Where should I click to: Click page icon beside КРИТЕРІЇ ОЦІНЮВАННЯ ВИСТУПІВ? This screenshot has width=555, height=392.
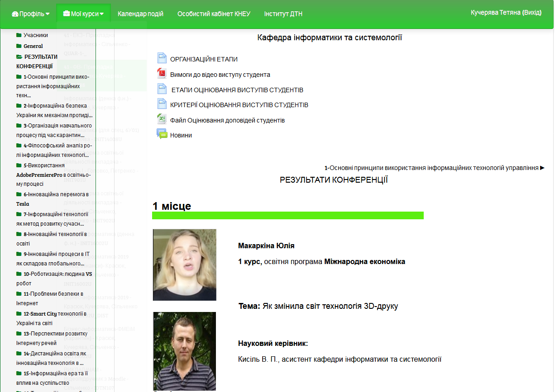click(x=162, y=104)
